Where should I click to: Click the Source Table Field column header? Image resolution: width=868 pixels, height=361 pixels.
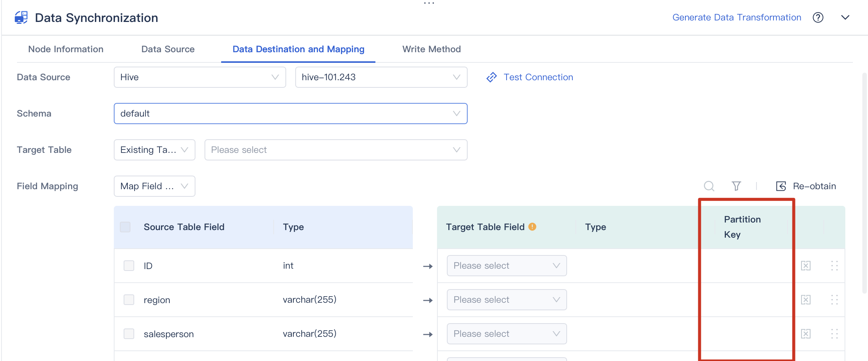click(x=184, y=227)
